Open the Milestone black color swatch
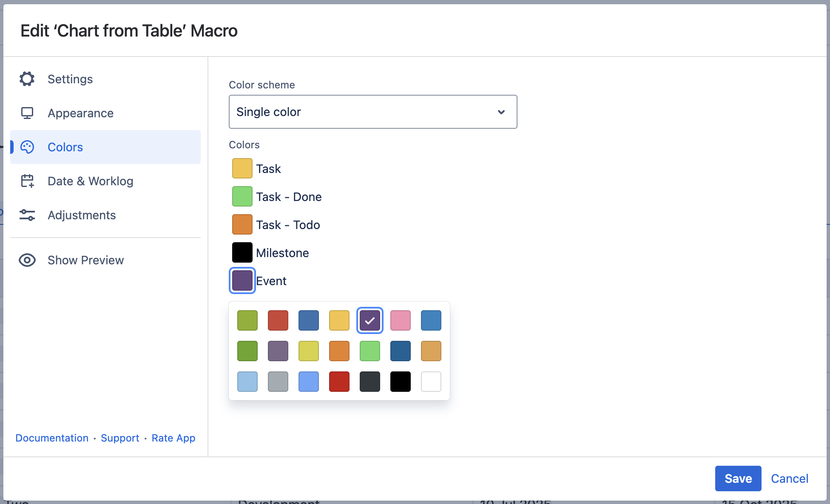The height and width of the screenshot is (504, 830). click(x=242, y=252)
